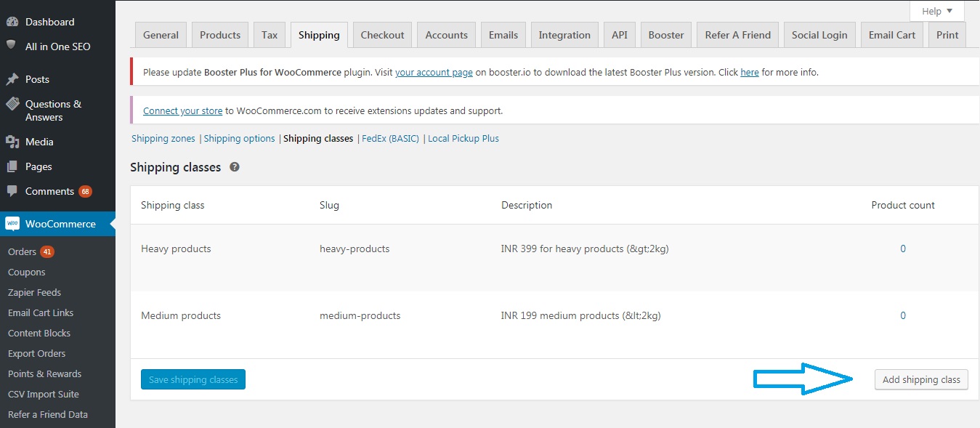Open the FedEx (BASIC) subsection
Viewport: 980px width, 428px height.
391,138
